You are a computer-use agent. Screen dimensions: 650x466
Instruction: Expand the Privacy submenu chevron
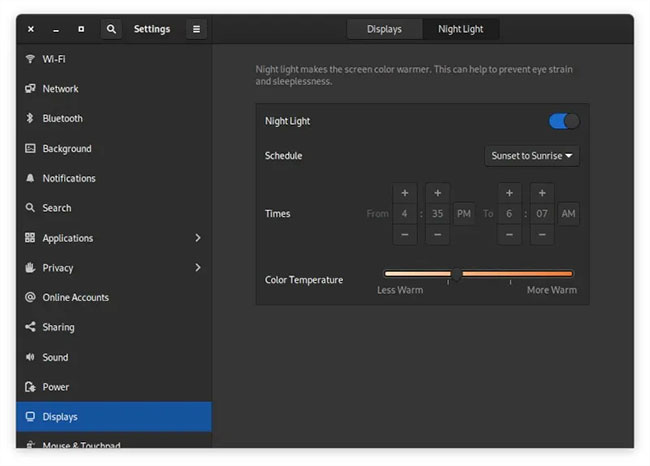(198, 267)
